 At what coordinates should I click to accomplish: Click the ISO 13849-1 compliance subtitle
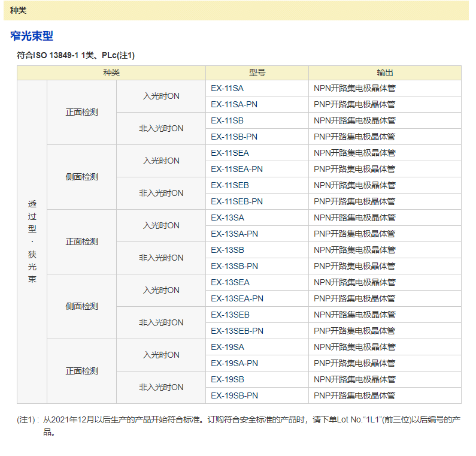[75, 55]
